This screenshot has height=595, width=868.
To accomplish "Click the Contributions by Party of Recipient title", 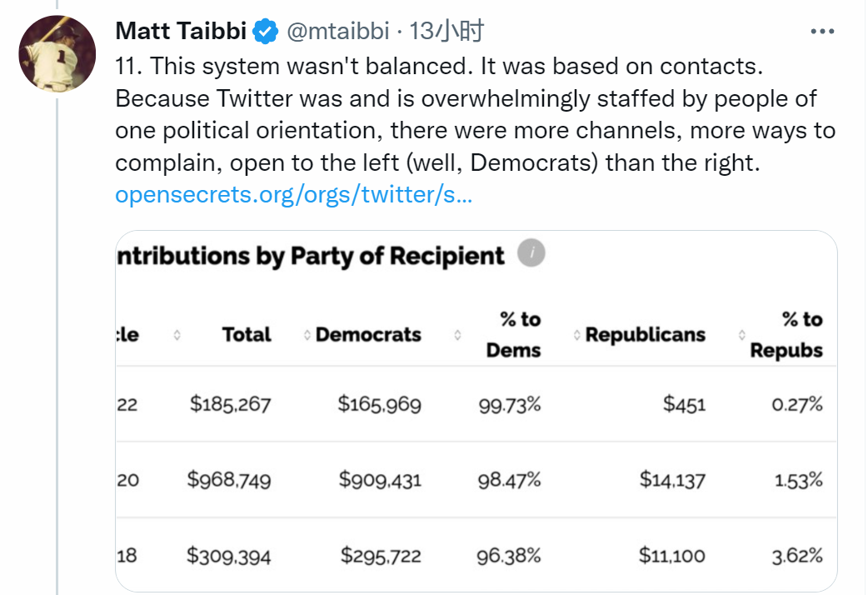I will pos(311,256).
